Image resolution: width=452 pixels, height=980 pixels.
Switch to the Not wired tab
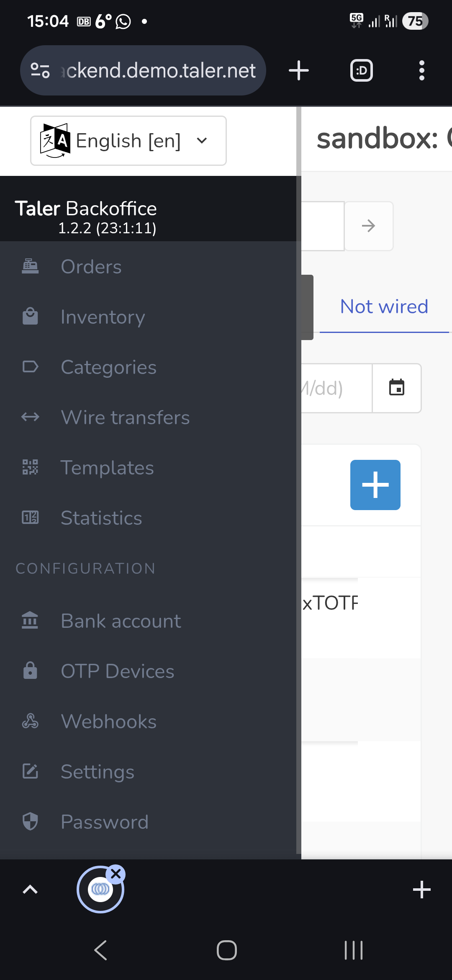384,307
